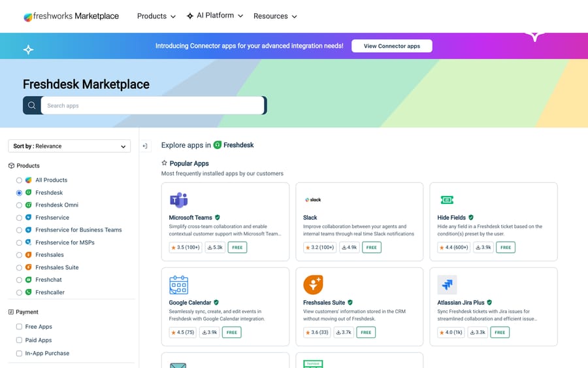
Task: Click the Freshchat radio button
Action: (19, 280)
